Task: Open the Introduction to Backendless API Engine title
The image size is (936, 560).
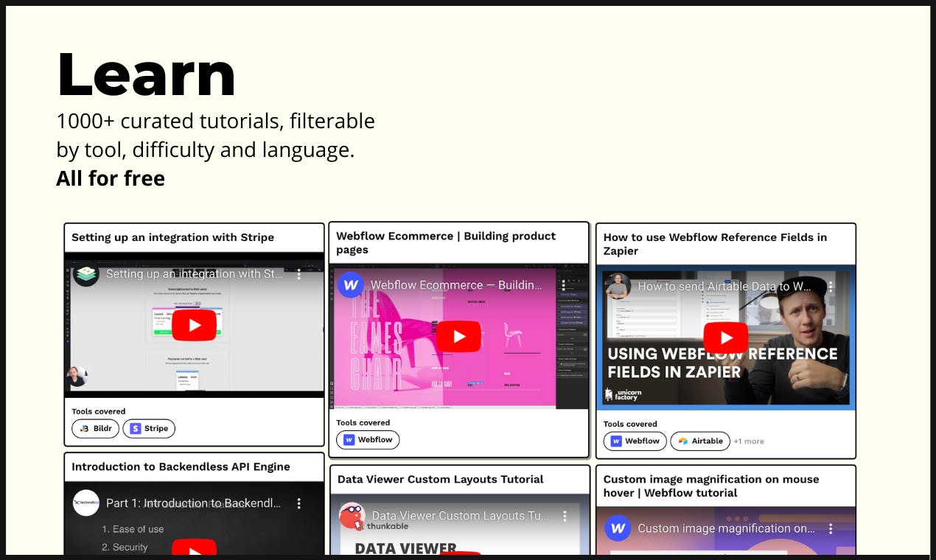Action: [x=181, y=466]
